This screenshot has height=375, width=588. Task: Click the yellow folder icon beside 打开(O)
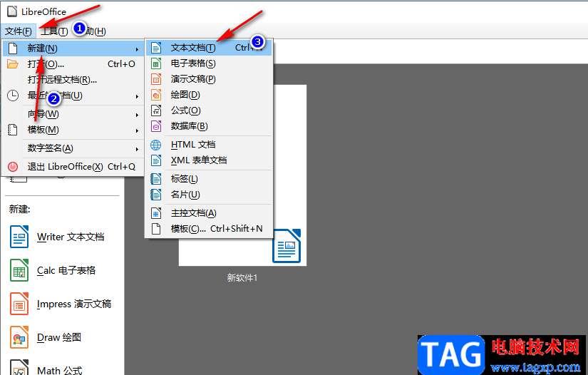pos(13,64)
